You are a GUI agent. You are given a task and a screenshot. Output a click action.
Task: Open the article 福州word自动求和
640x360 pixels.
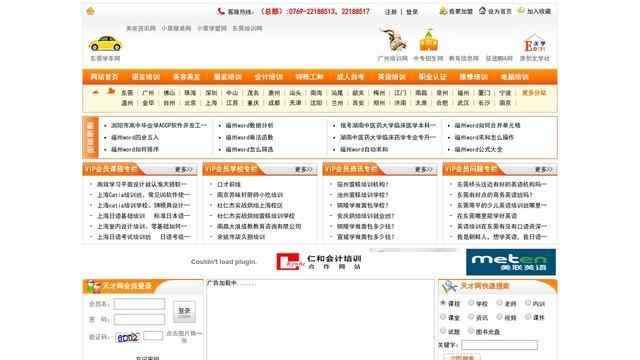point(364,150)
